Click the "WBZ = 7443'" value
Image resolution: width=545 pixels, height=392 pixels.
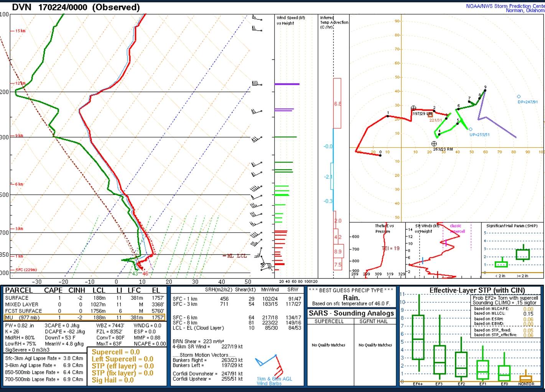pos(110,325)
